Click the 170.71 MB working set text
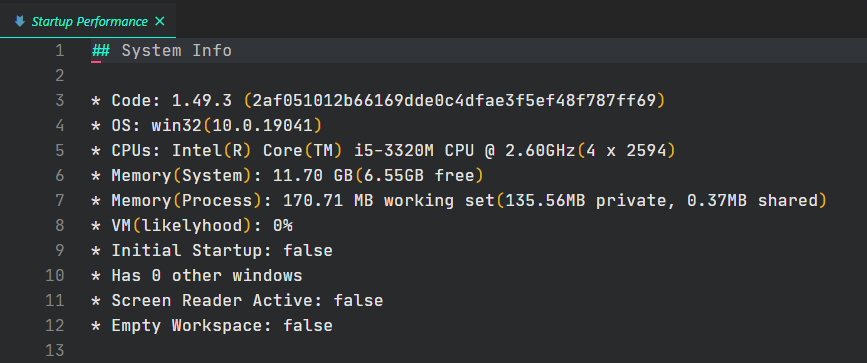 pyautogui.click(x=388, y=201)
